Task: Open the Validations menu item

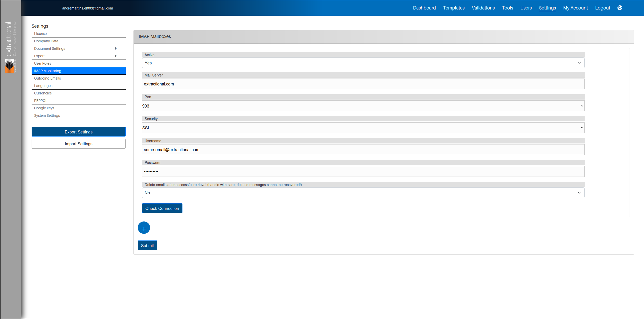Action: pyautogui.click(x=483, y=8)
